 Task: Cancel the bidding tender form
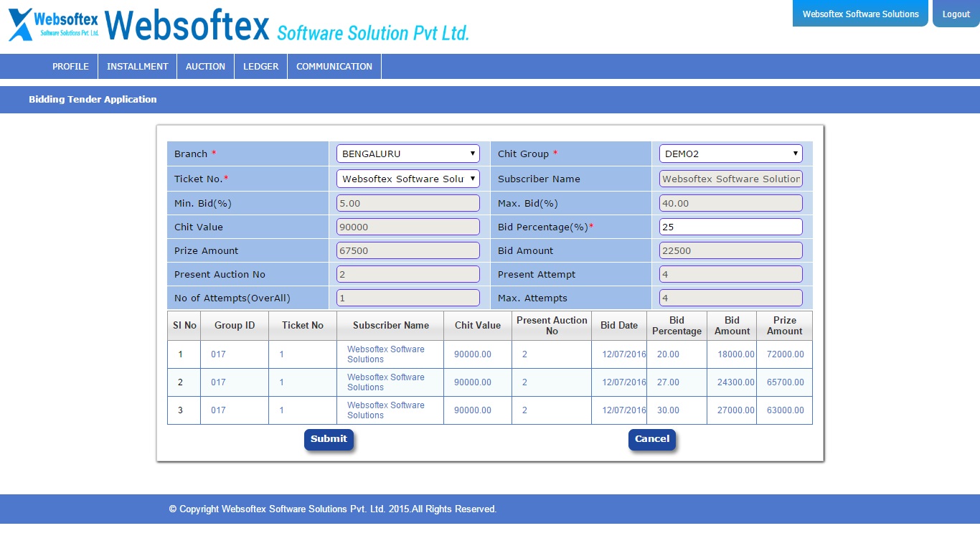(x=652, y=439)
